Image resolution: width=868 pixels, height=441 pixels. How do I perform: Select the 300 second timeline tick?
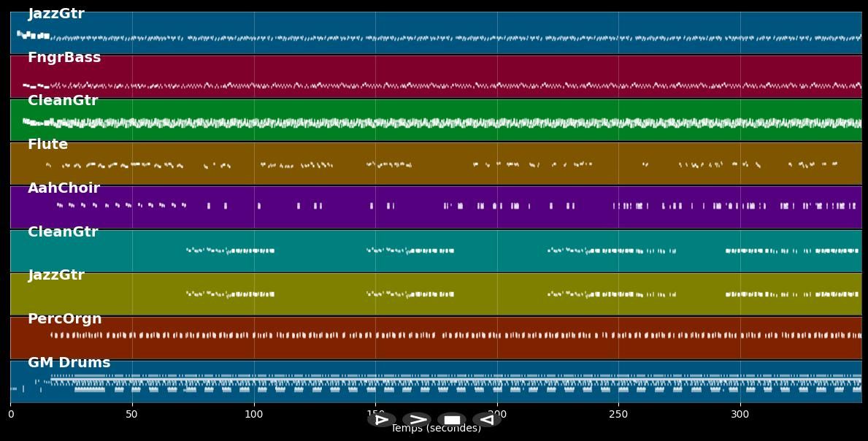(x=740, y=414)
